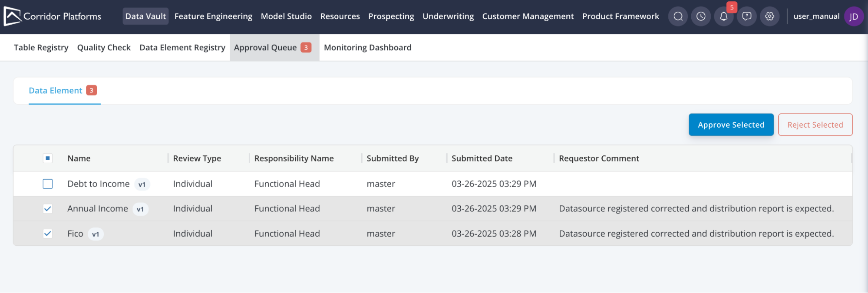868x293 pixels.
Task: Open the settings gear icon
Action: pos(769,16)
